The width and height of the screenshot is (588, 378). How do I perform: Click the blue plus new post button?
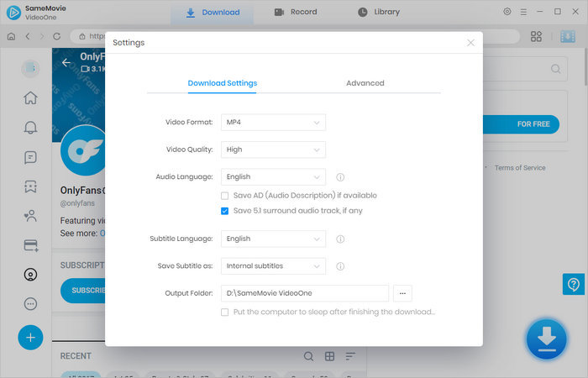30,338
